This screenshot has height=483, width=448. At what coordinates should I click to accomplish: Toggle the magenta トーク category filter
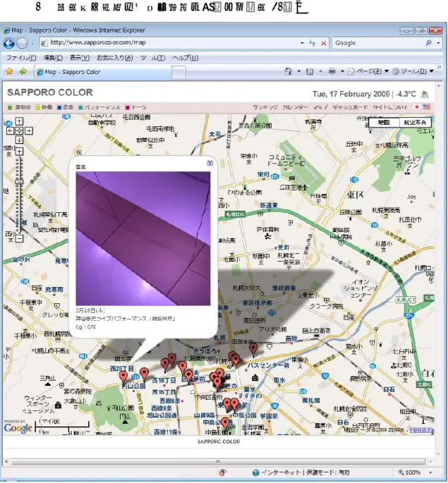(135, 107)
